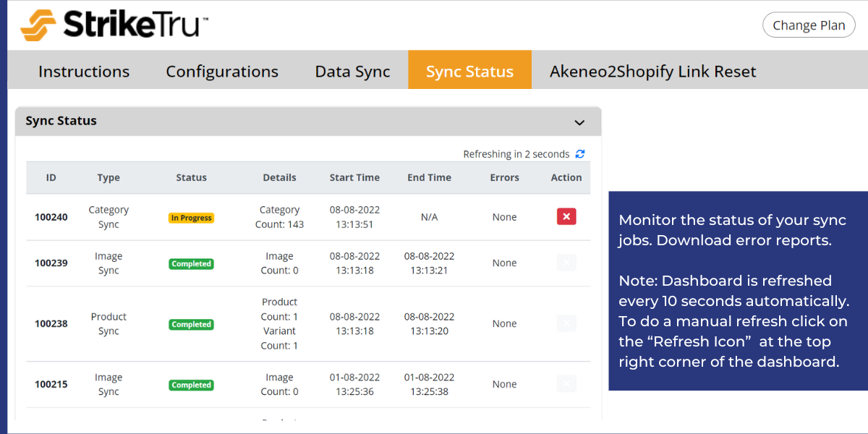Click end time 08-08-2022 13:13:20
Screen dimensions: 868x434
tap(429, 324)
